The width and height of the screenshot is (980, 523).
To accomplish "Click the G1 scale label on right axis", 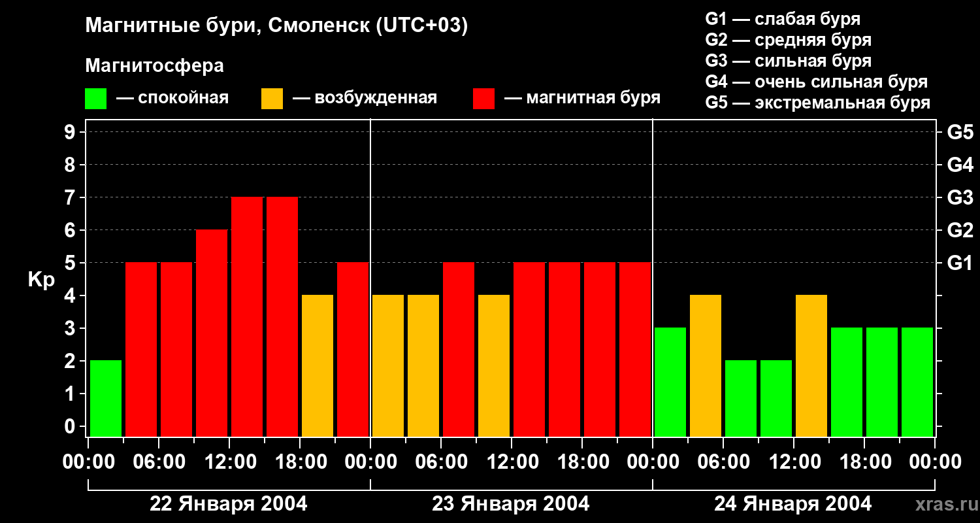I will click(x=960, y=263).
